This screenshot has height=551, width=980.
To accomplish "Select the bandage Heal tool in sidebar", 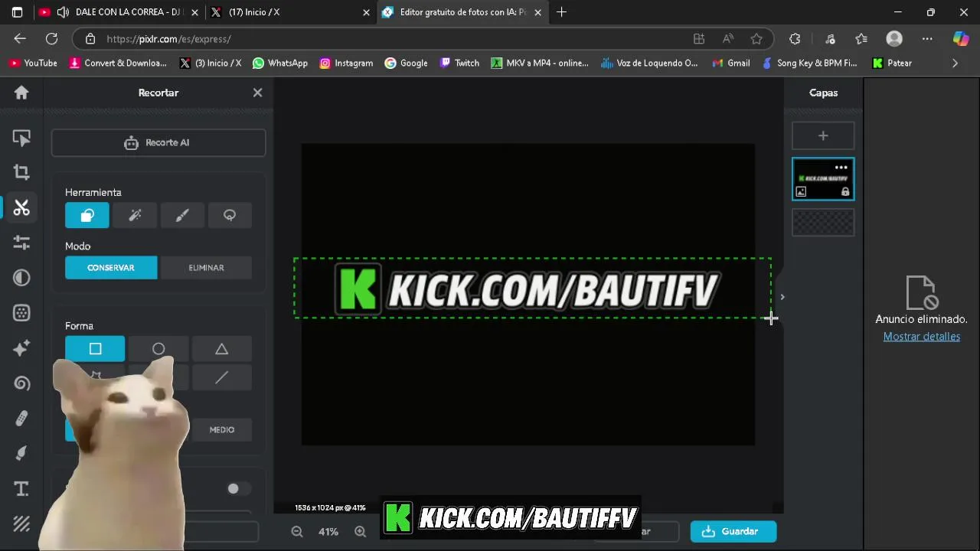I will pyautogui.click(x=21, y=419).
